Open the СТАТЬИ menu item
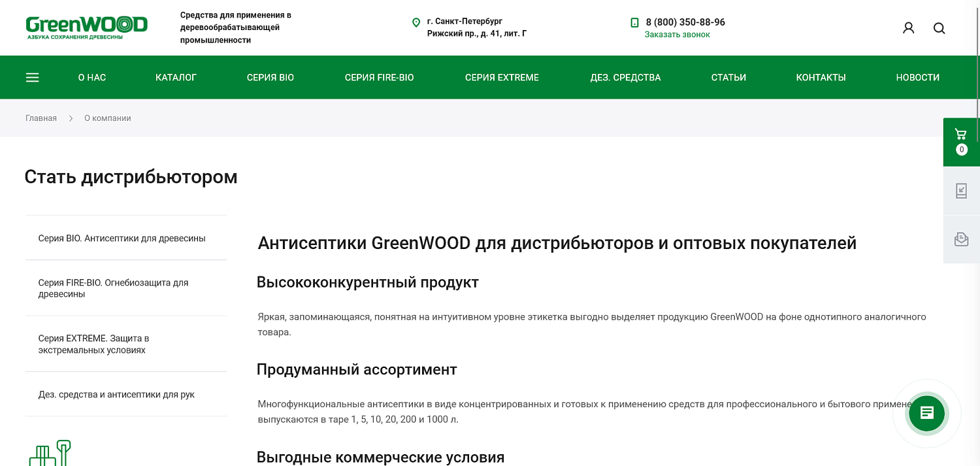Screen dimensions: 980x466 (728, 77)
